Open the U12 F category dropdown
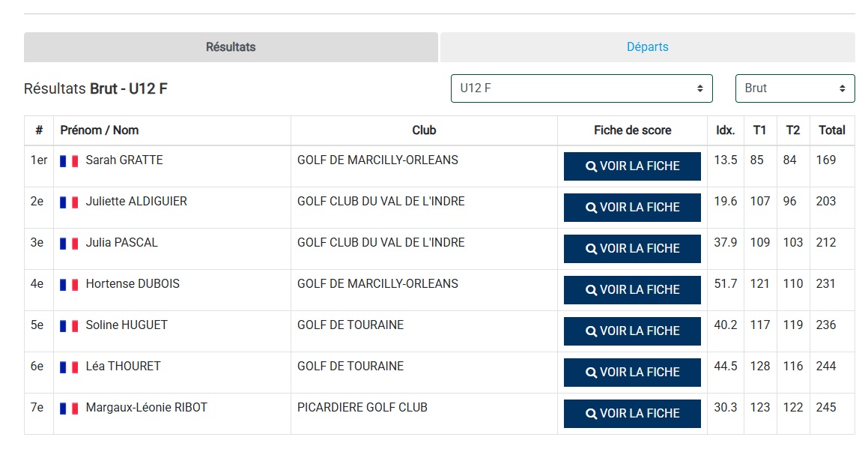The width and height of the screenshot is (868, 458). 581,88
